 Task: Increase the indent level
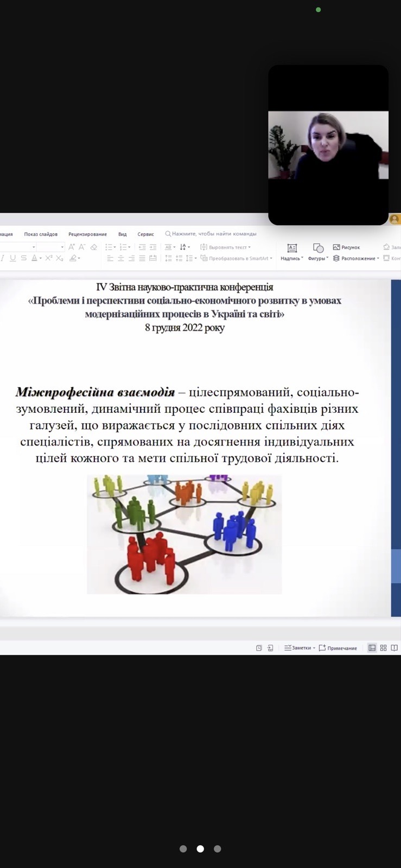point(153,247)
